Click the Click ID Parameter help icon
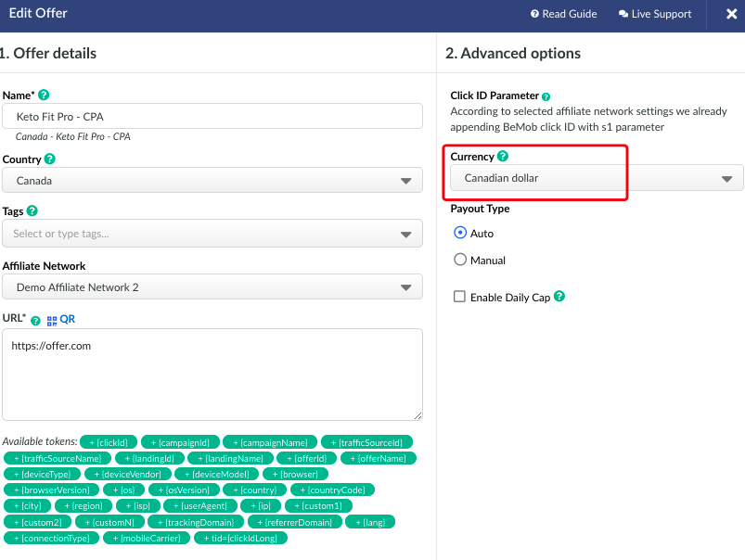The height and width of the screenshot is (560, 745). click(546, 95)
